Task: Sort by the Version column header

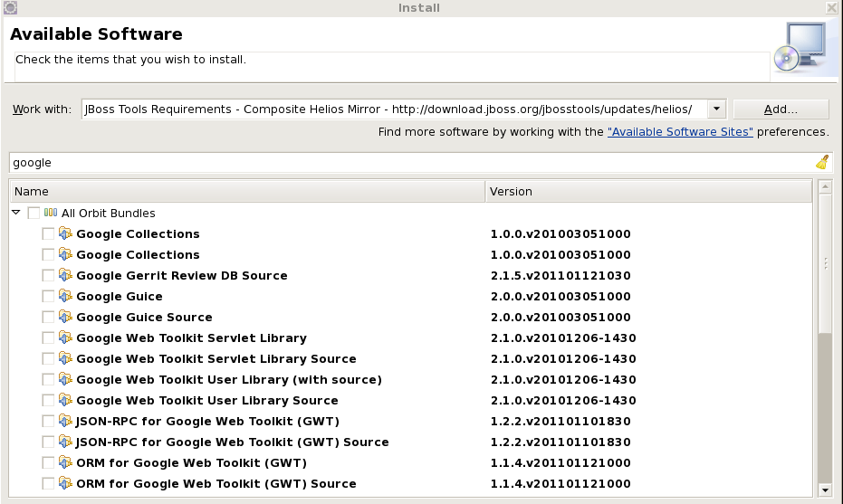Action: (647, 192)
